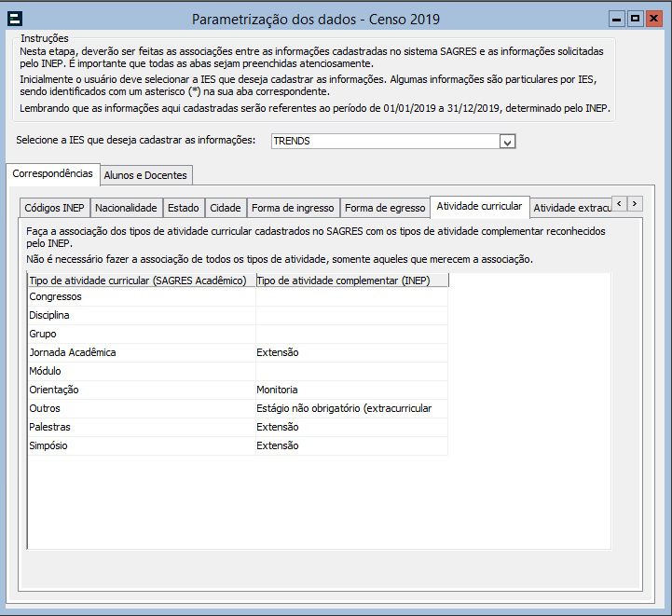Select the Correspondências tab
672x616 pixels.
click(x=53, y=174)
